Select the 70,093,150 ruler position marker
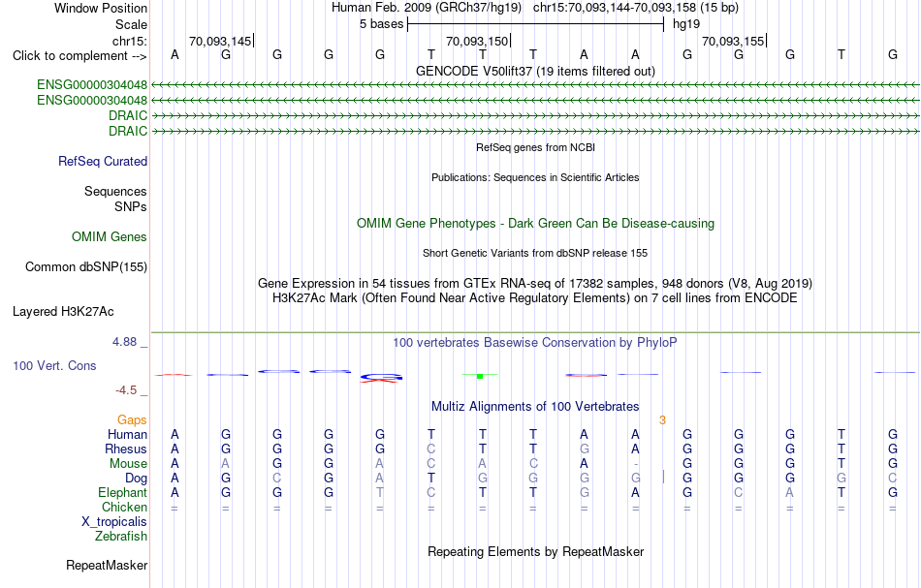Screen dimensions: 921x588 (x=478, y=41)
